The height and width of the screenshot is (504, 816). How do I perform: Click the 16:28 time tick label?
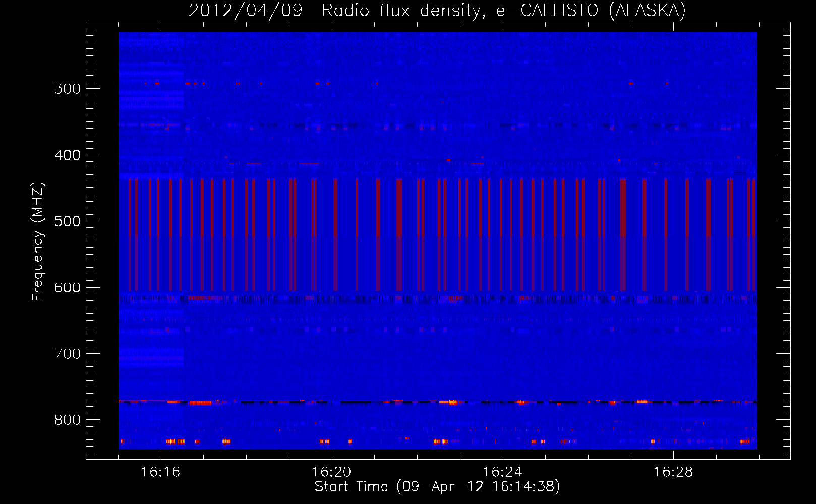[673, 472]
